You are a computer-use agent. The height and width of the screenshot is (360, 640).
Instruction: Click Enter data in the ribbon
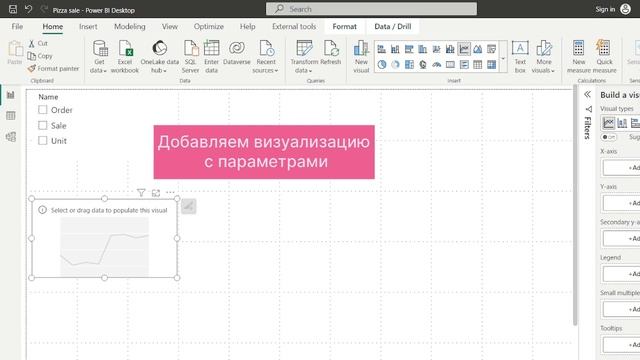(x=211, y=57)
